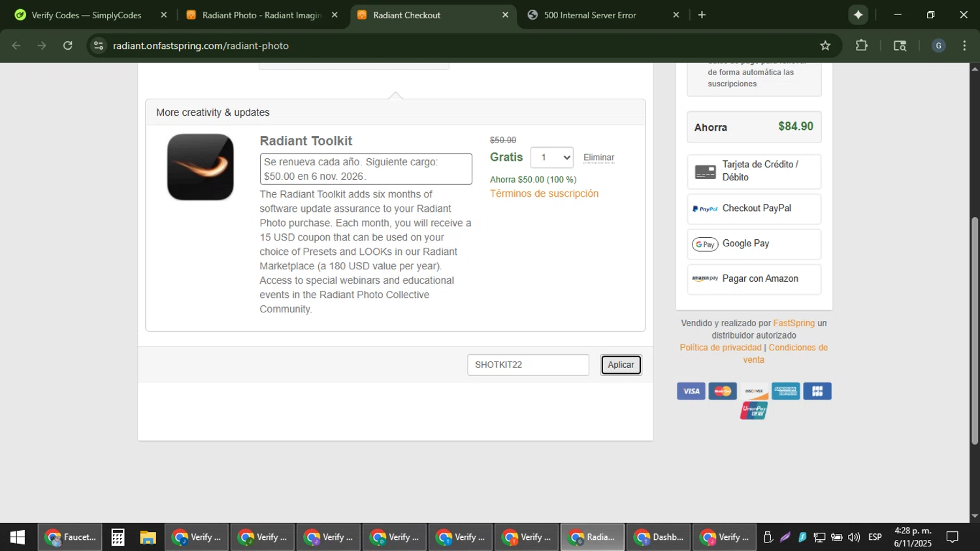980x551 pixels.
Task: Click the Discover card logo
Action: point(754,392)
